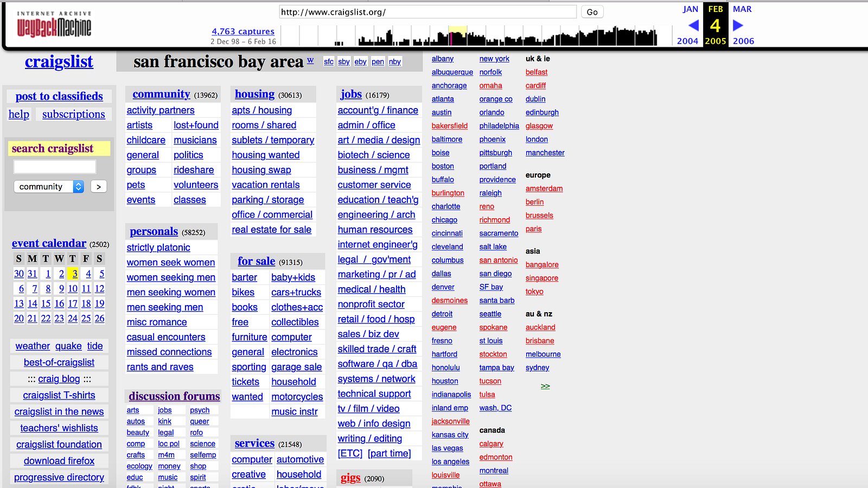Open apts / housing category

pos(262,110)
